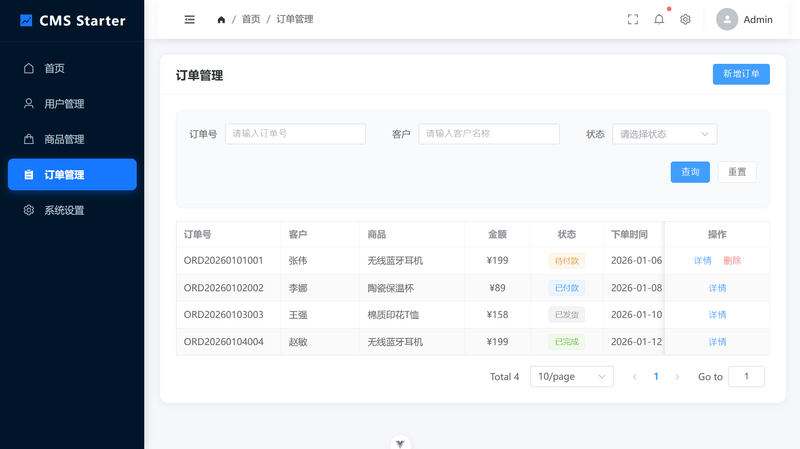800x449 pixels.
Task: Click the 已发货 status tag
Action: click(x=566, y=315)
